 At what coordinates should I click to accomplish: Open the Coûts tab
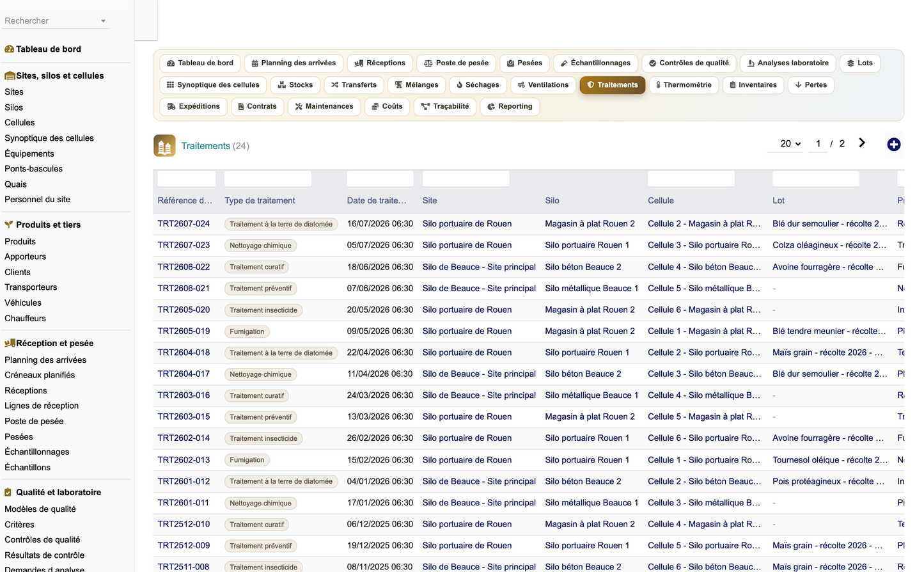[387, 107]
